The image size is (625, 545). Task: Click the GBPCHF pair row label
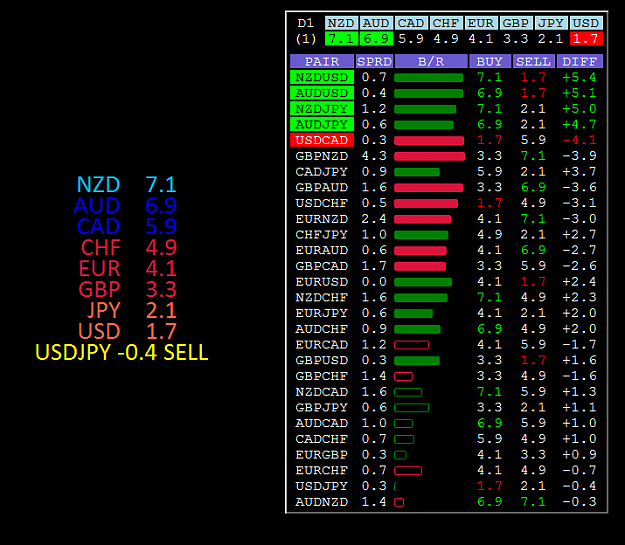pos(322,376)
